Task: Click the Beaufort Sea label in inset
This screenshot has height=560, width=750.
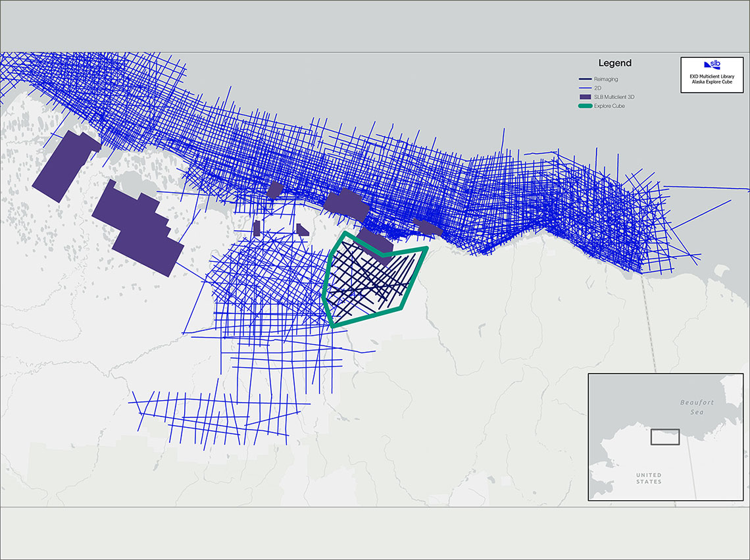Action: [x=697, y=407]
